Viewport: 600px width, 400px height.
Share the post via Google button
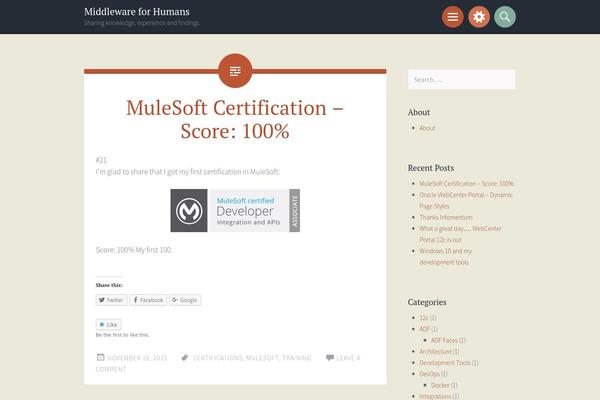(x=185, y=300)
